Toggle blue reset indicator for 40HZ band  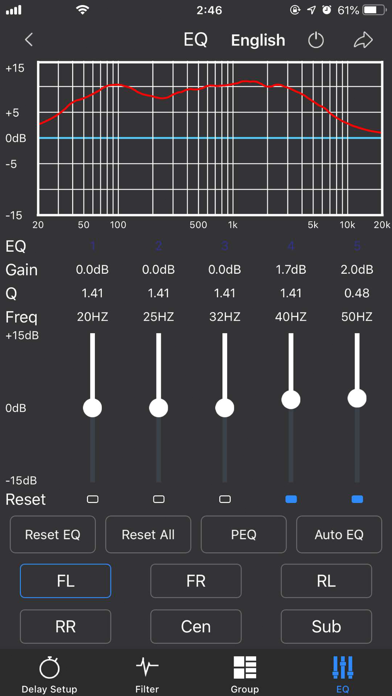click(291, 499)
